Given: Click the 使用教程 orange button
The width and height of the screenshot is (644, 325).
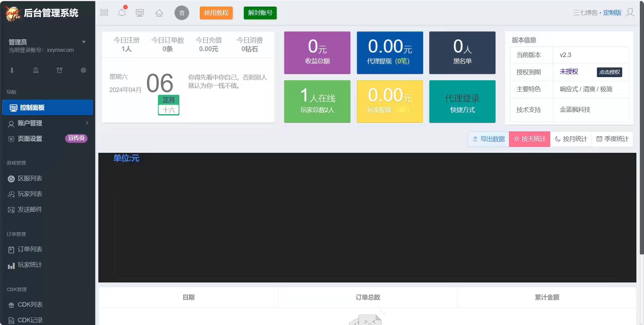Looking at the screenshot, I should tap(216, 13).
